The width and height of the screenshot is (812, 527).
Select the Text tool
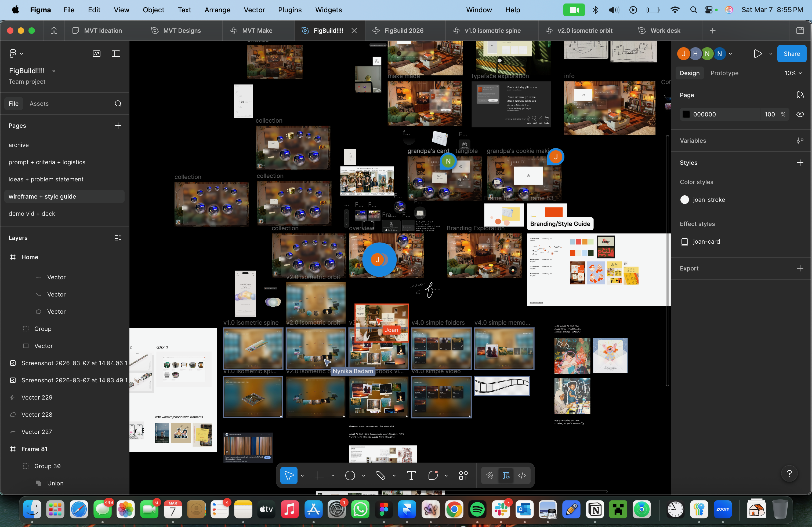pos(411,475)
